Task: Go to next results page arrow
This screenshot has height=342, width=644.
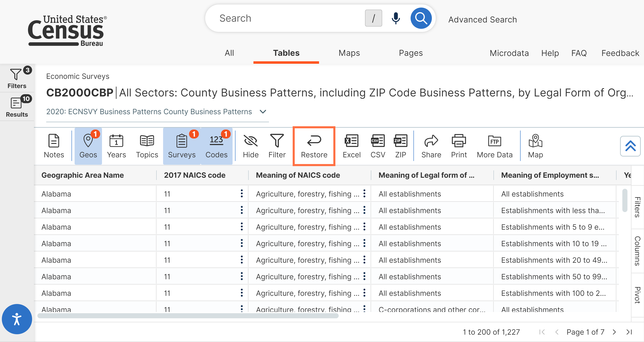Action: click(x=614, y=332)
